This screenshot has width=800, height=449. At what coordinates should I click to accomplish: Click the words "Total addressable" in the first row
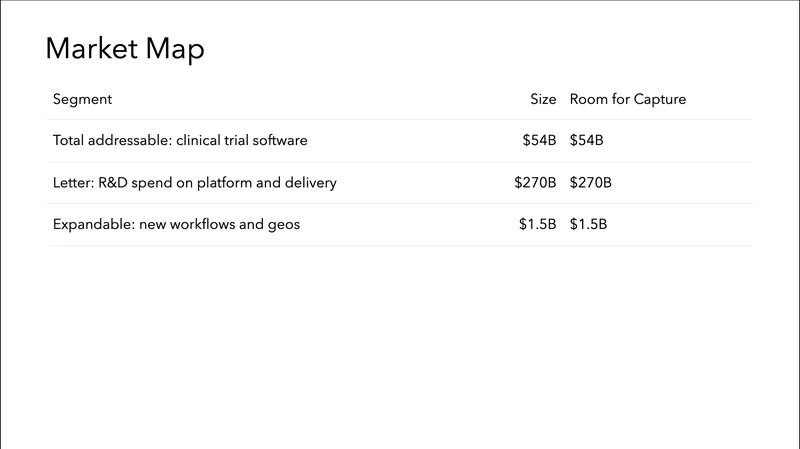coord(110,141)
